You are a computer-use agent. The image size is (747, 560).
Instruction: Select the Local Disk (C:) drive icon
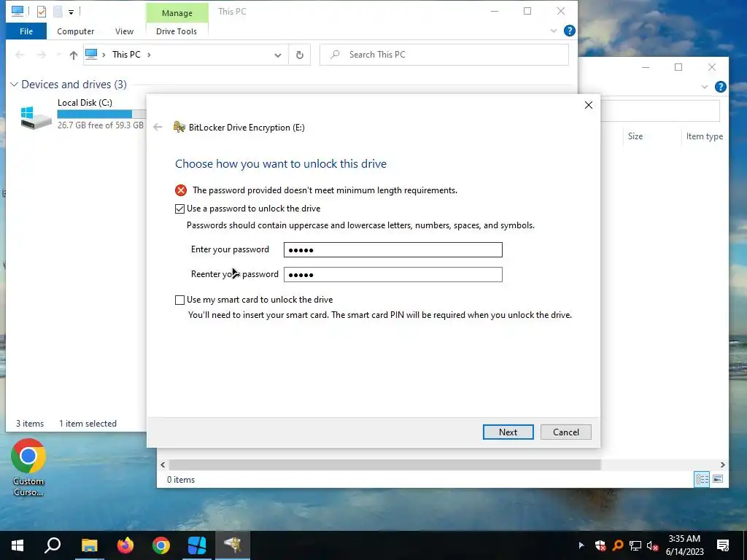click(x=36, y=117)
